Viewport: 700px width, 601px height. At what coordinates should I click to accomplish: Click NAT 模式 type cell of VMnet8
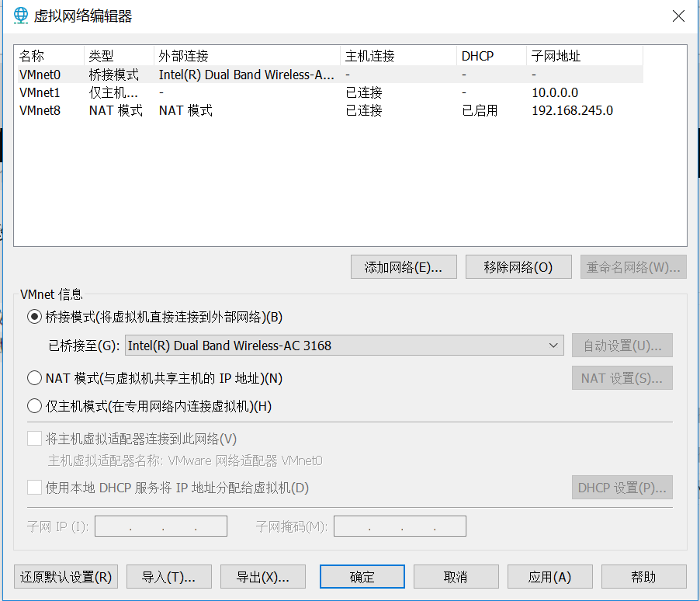116,110
